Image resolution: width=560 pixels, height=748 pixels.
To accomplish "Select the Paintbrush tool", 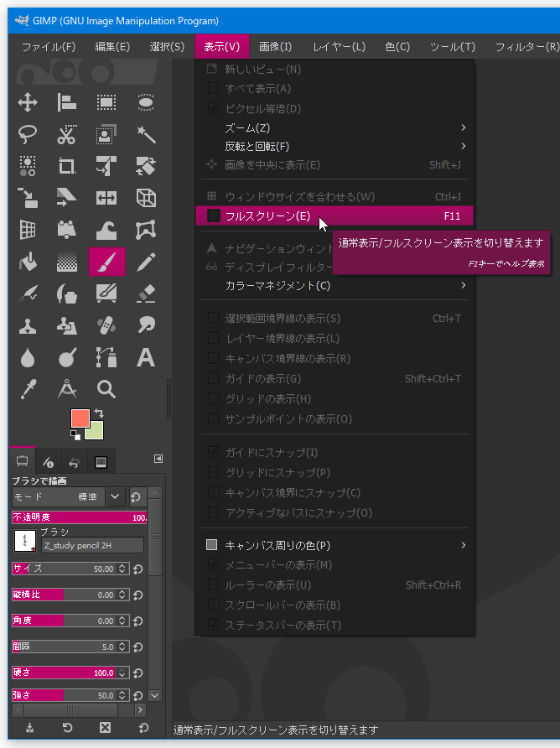I will [106, 262].
